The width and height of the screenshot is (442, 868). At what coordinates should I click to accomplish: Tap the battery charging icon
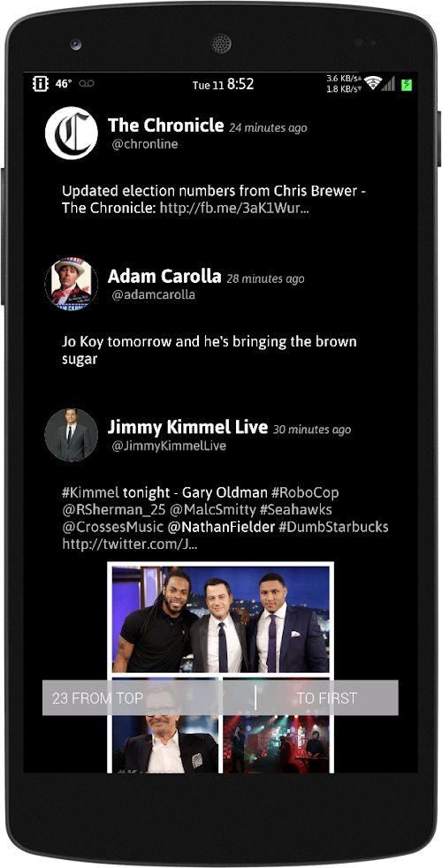pyautogui.click(x=408, y=84)
